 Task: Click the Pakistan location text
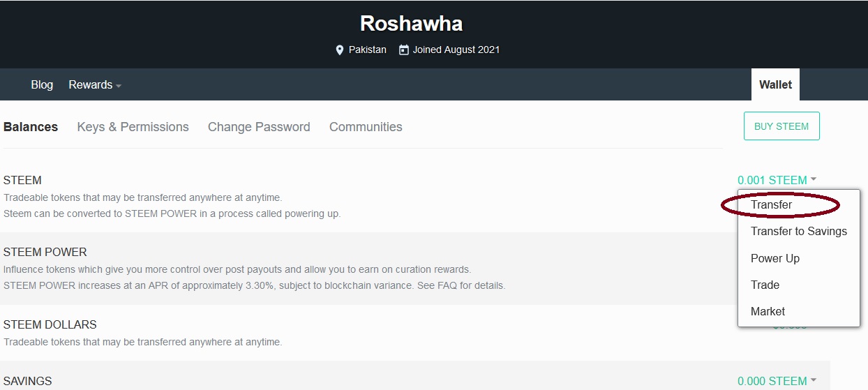pos(368,50)
